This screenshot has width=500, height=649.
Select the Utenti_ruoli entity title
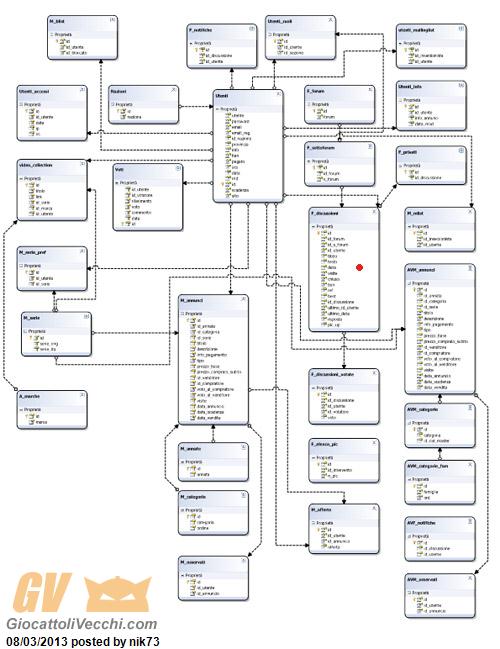(x=279, y=21)
